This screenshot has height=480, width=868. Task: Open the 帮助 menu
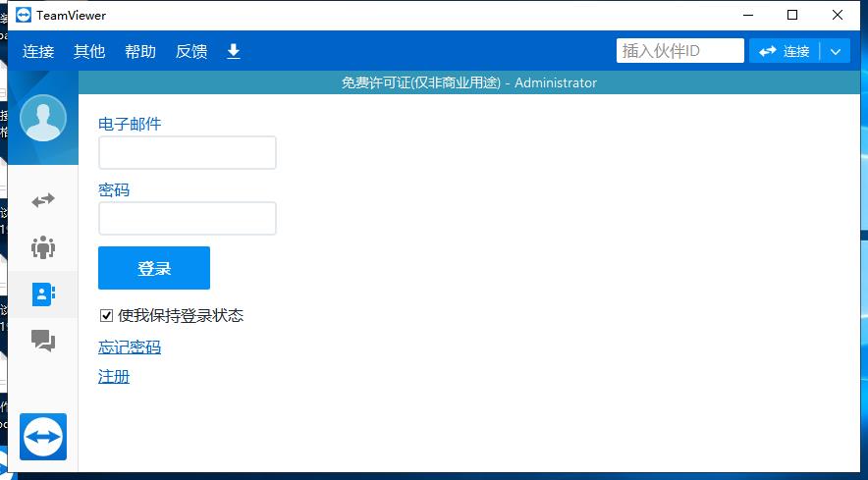140,51
